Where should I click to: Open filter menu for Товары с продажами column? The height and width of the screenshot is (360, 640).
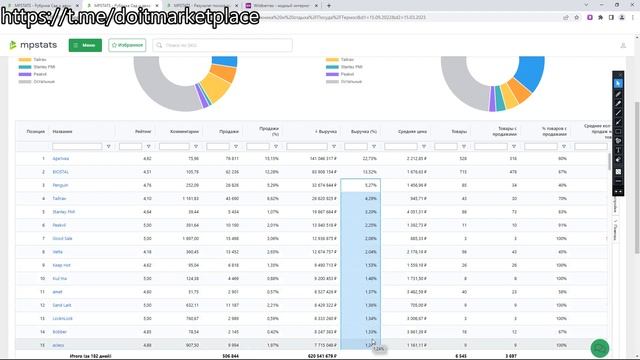tap(514, 147)
